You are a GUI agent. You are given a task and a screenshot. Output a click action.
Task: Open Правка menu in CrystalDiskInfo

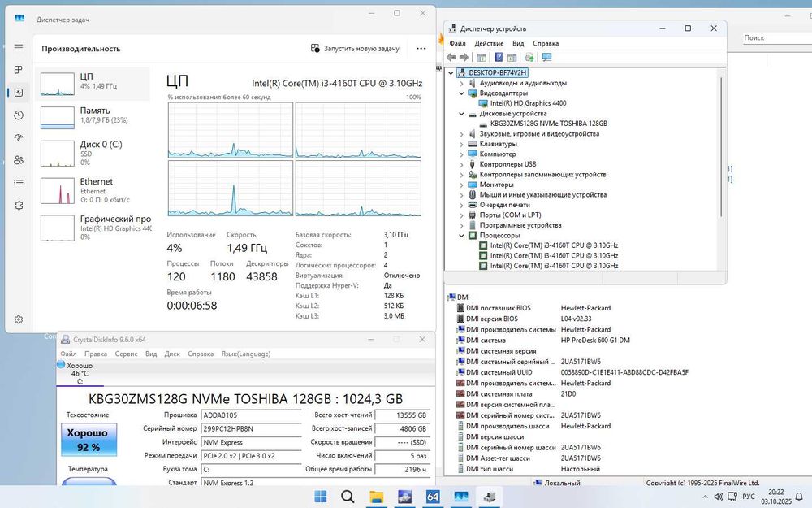(95, 354)
